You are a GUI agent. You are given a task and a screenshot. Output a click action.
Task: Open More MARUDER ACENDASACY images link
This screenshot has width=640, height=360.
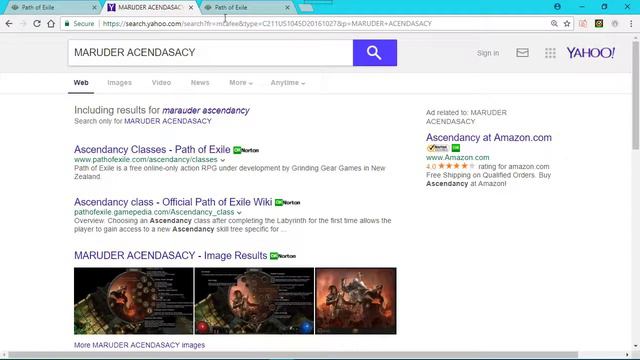(140, 345)
